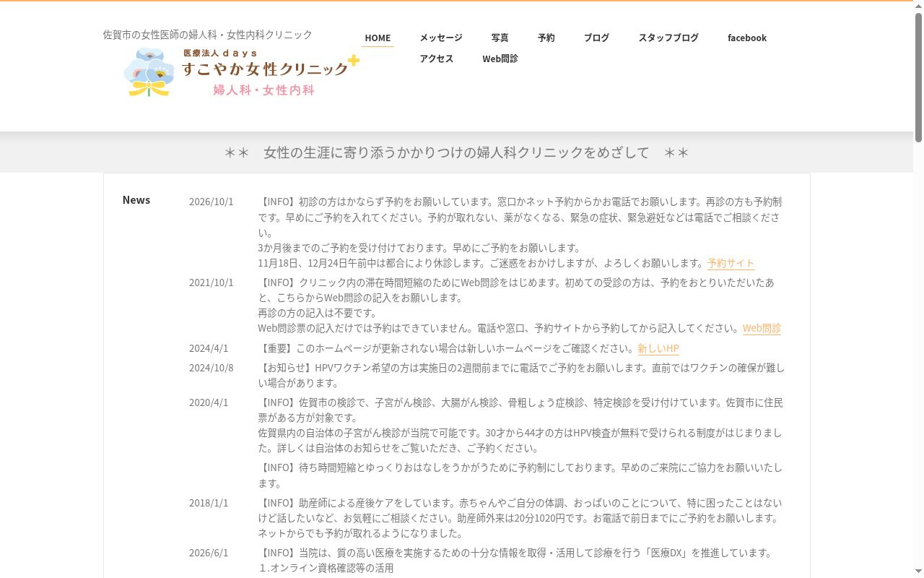Open the メッセージ menu item
This screenshot has width=924, height=578.
(x=441, y=38)
